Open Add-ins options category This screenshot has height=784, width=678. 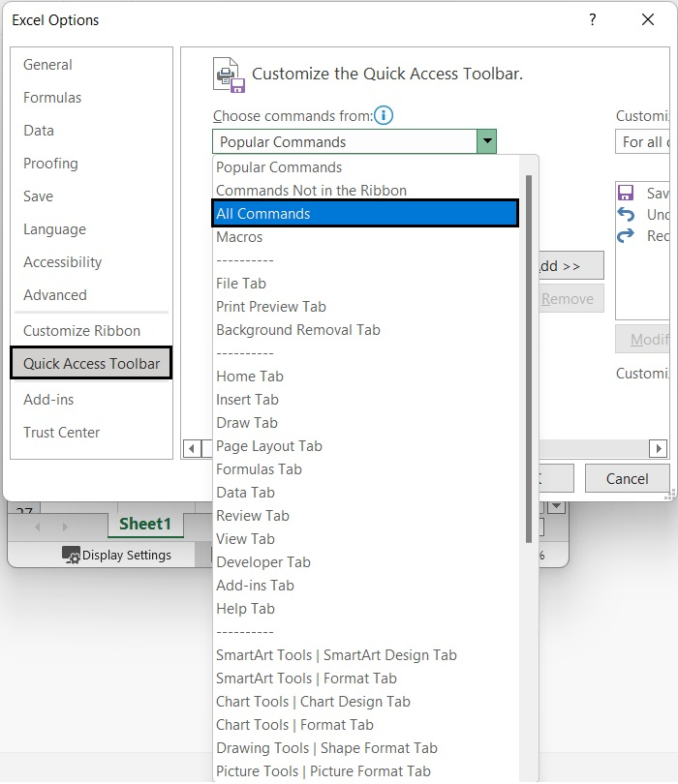(x=92, y=400)
